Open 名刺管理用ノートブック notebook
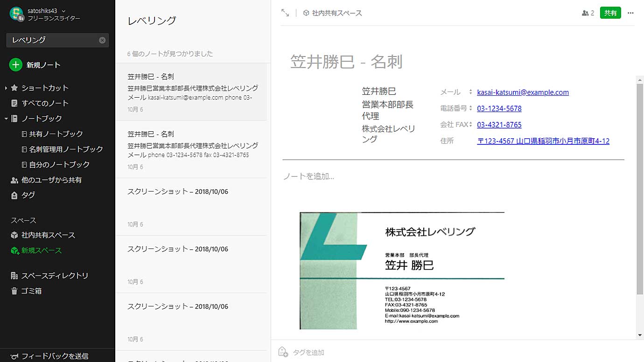 [66, 149]
